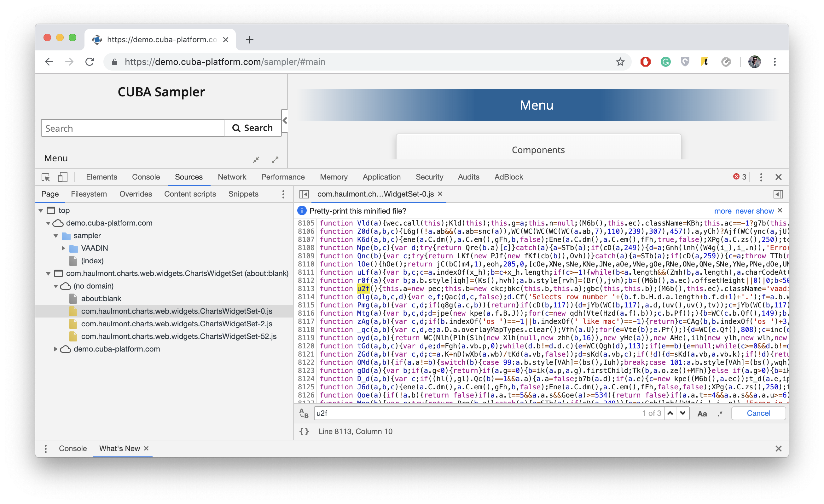Switch to the Overrides navigator tab

coord(136,194)
